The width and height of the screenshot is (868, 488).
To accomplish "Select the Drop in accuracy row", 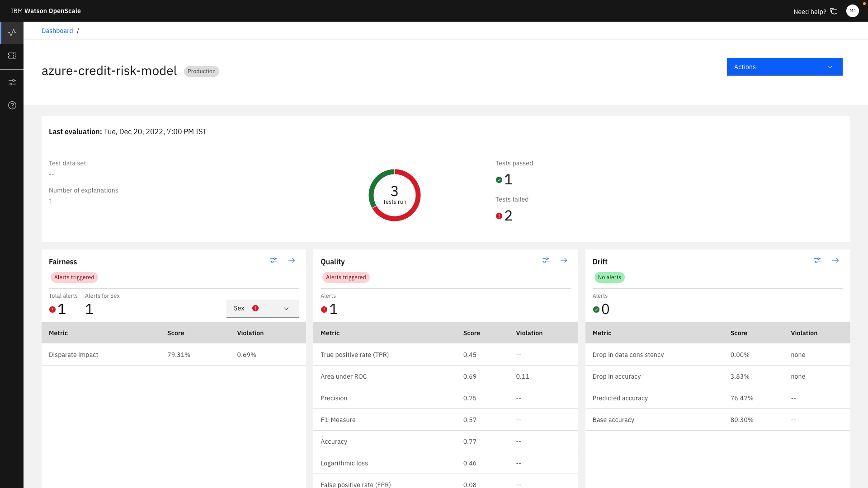I will point(717,376).
